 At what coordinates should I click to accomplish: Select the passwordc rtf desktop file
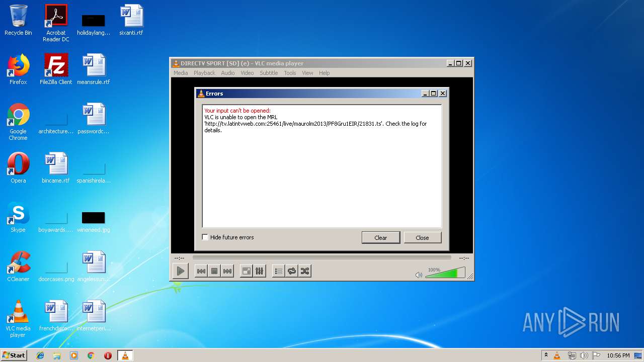[x=94, y=119]
